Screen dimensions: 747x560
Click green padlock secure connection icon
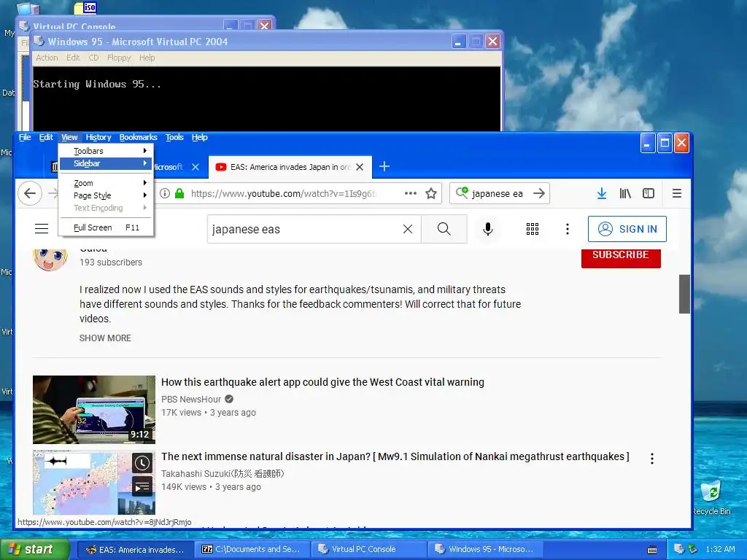pos(179,193)
